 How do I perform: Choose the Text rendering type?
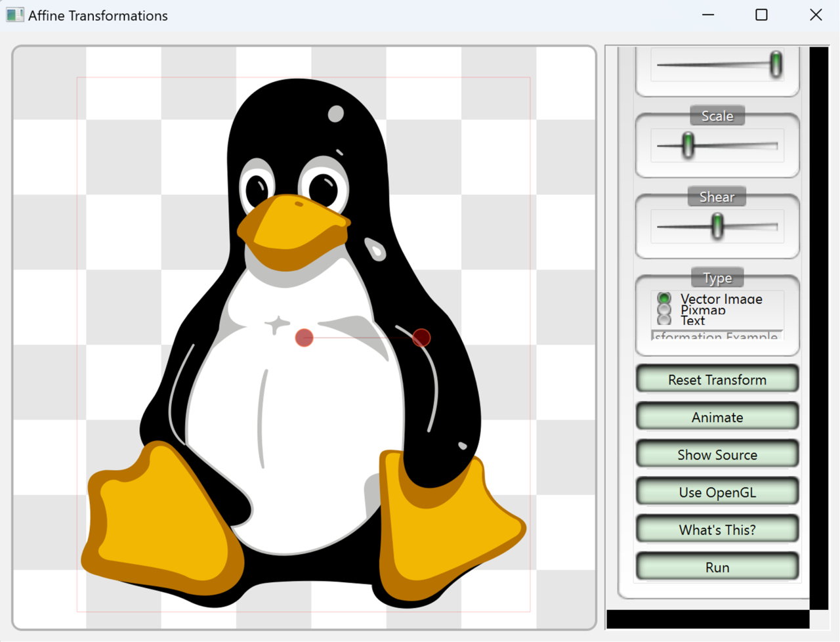pyautogui.click(x=663, y=320)
